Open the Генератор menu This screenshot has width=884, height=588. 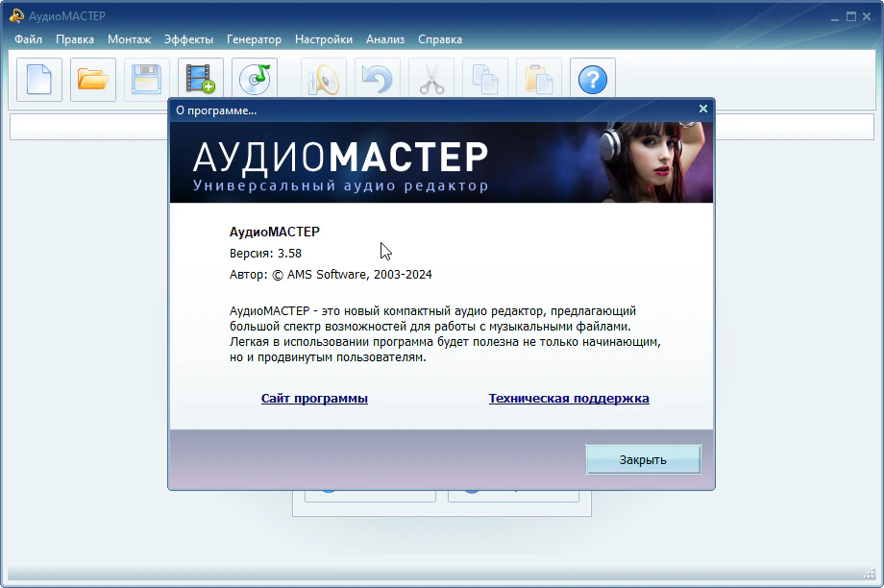[x=254, y=39]
